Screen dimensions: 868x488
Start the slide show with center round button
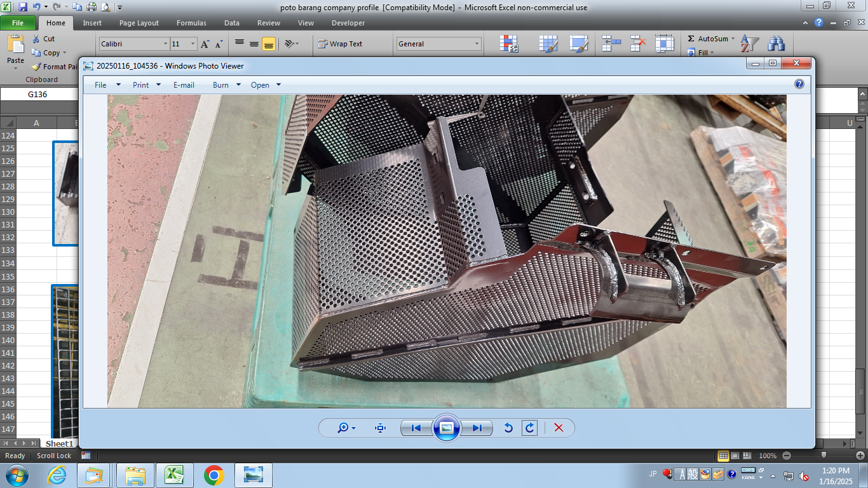pyautogui.click(x=446, y=428)
